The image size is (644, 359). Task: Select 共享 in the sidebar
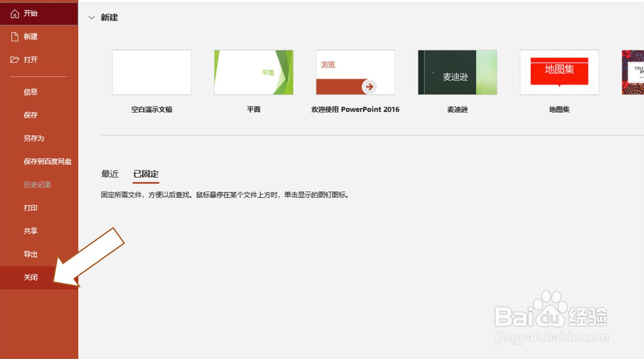tap(31, 231)
